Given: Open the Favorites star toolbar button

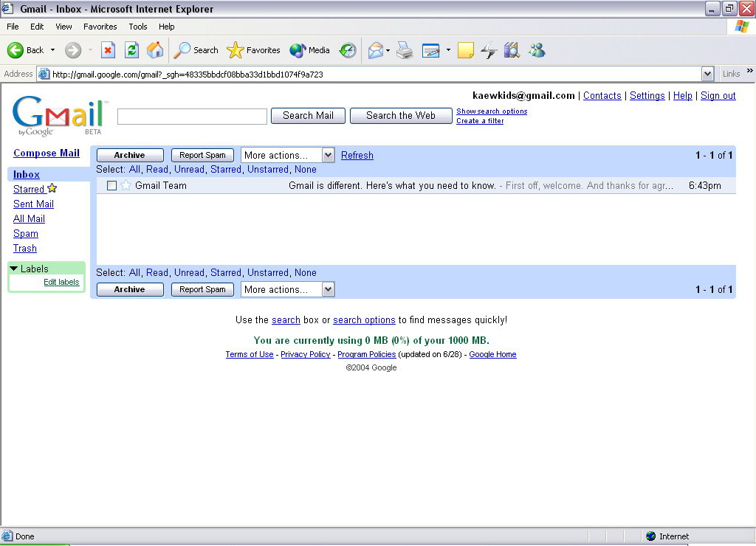Looking at the screenshot, I should (x=254, y=50).
